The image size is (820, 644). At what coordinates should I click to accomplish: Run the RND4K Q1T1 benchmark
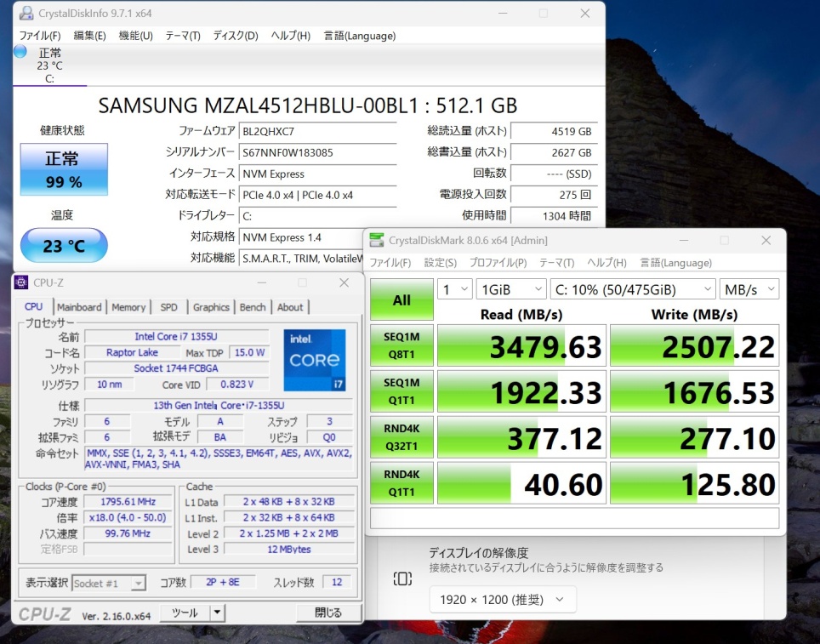(x=401, y=483)
